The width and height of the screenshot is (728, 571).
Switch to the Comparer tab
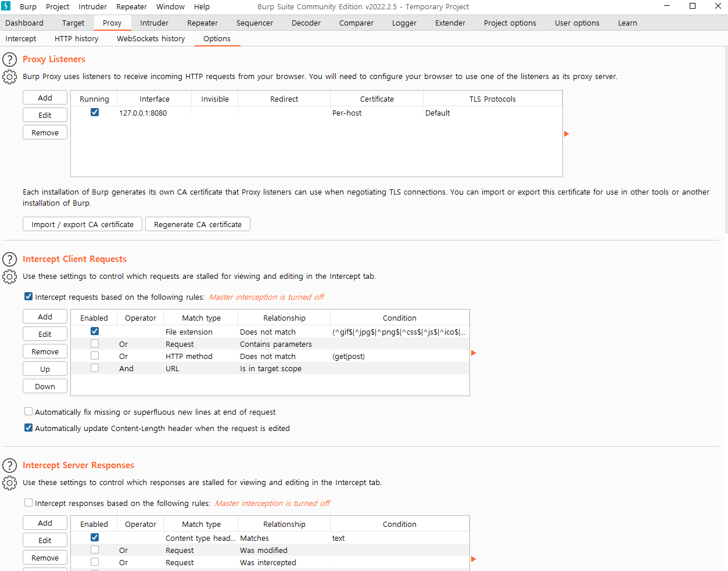[x=356, y=23]
